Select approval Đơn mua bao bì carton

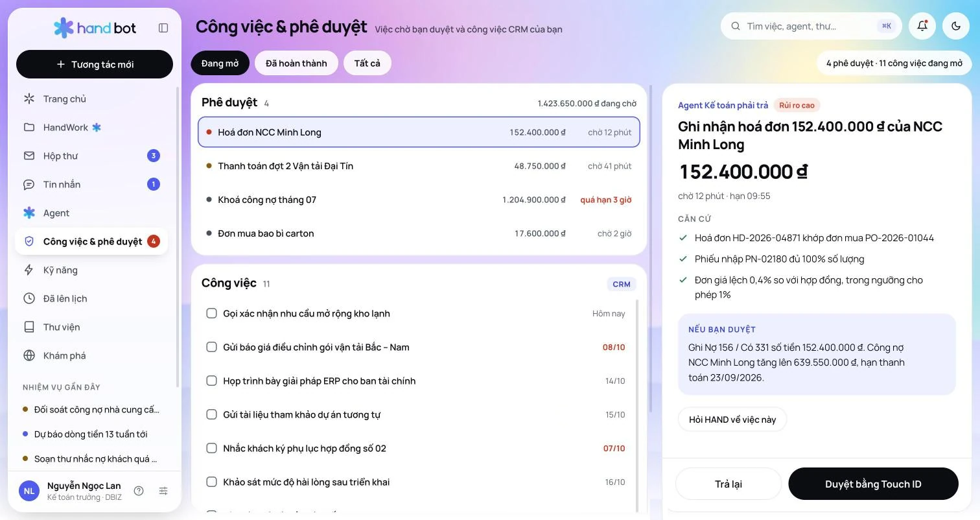point(419,233)
